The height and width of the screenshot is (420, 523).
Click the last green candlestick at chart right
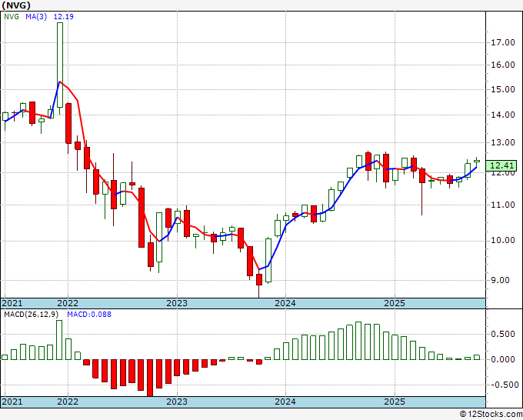click(477, 161)
